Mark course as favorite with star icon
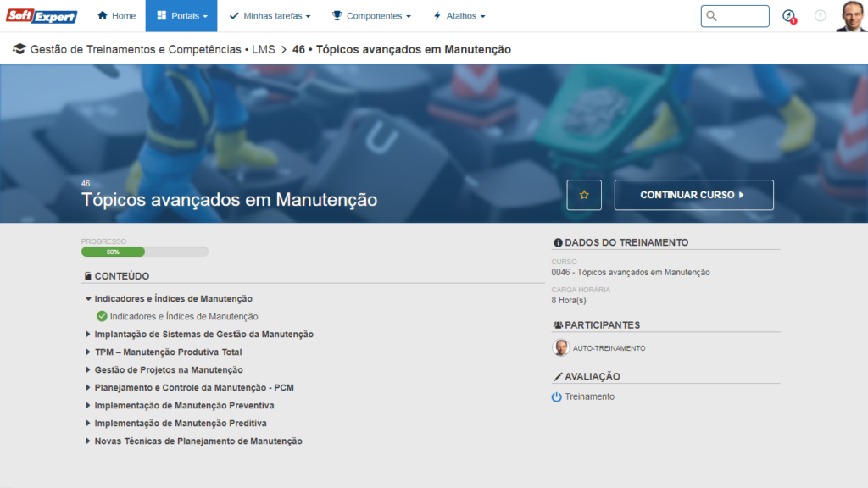Screen dimensions: 868x488 pyautogui.click(x=584, y=195)
